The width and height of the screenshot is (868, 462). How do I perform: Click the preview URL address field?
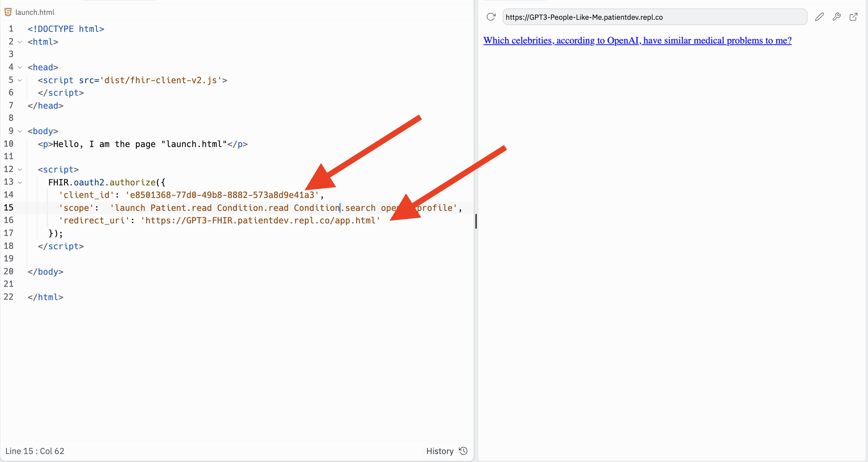[655, 17]
